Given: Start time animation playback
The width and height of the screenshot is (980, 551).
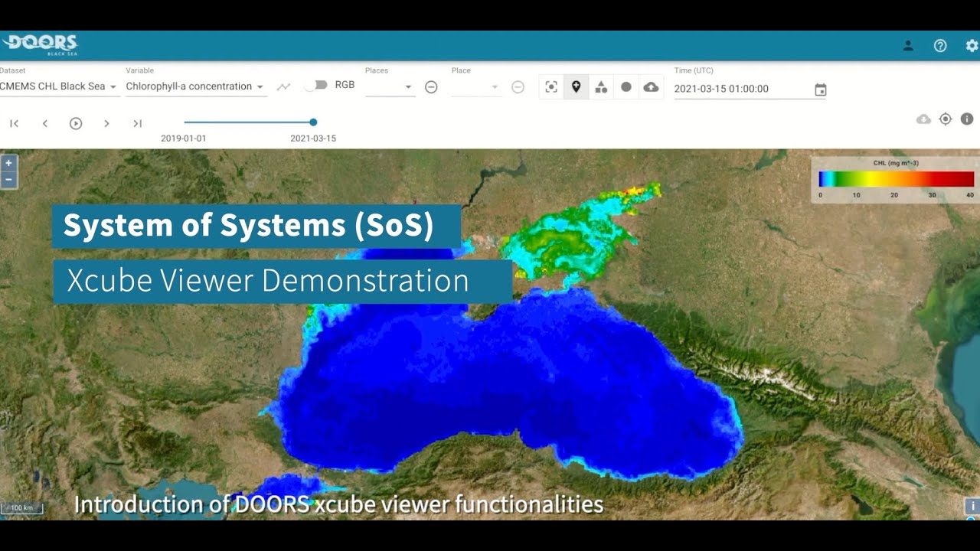Looking at the screenshot, I should pos(76,123).
